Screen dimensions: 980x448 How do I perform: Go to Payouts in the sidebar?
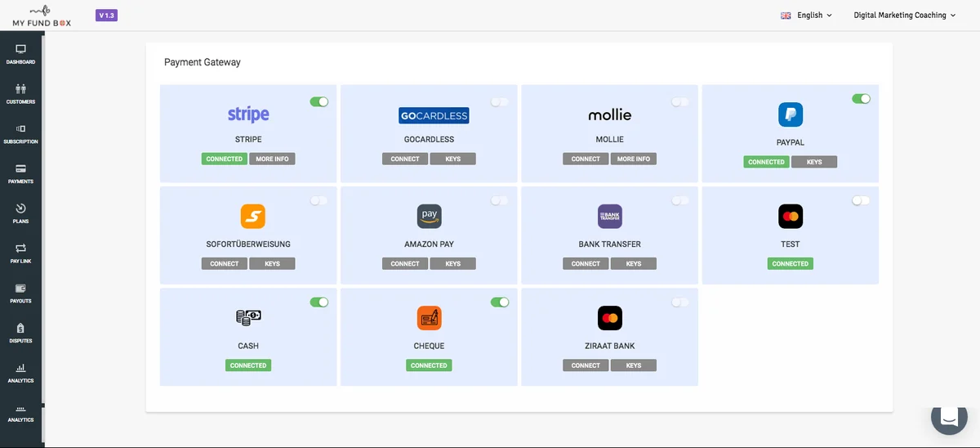coord(20,293)
